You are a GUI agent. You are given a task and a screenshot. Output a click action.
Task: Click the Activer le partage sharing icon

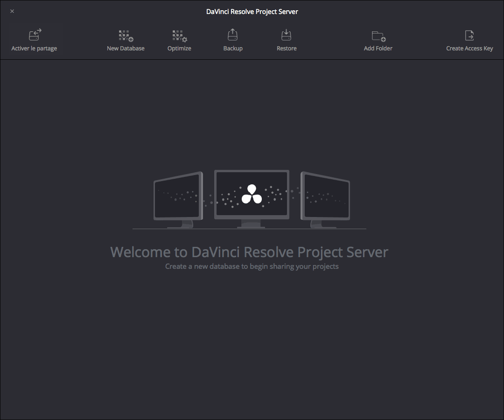(35, 35)
